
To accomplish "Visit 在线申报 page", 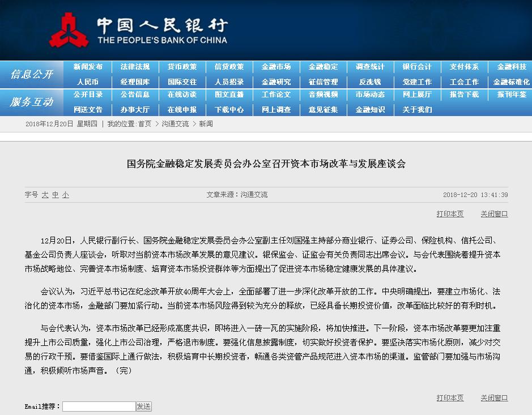I will coord(182,110).
